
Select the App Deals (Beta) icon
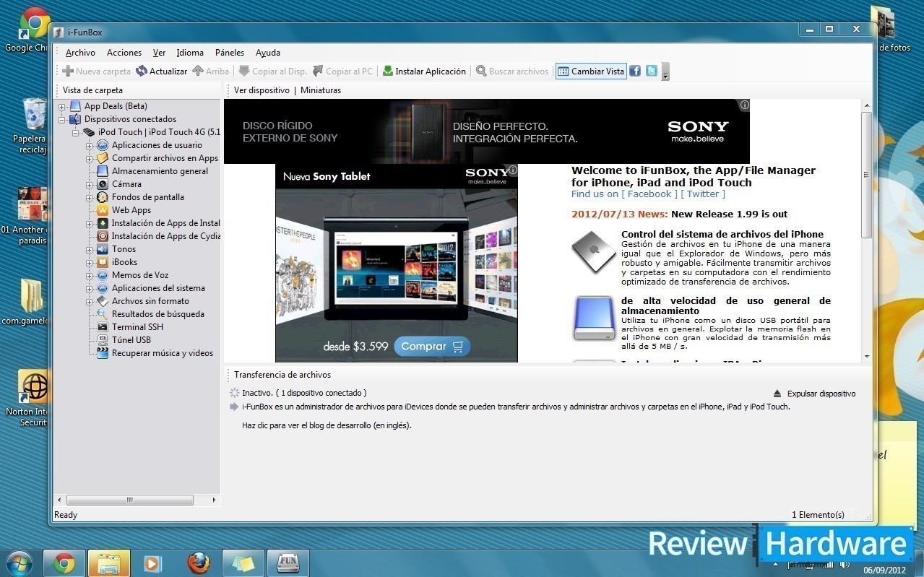coord(75,106)
